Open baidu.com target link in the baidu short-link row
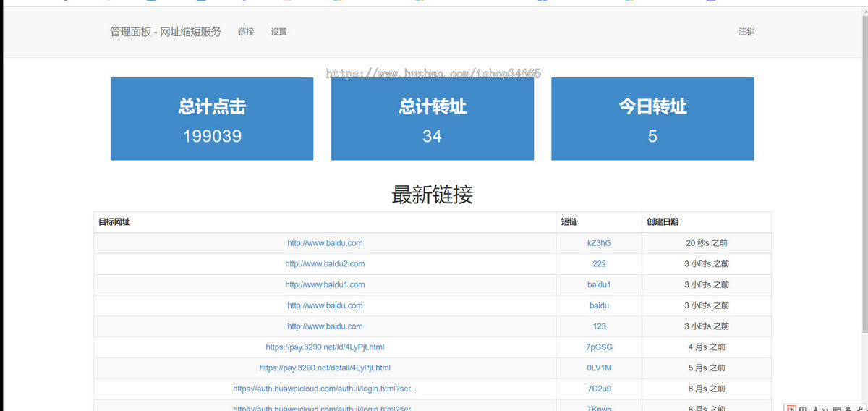The height and width of the screenshot is (411, 868). point(325,305)
